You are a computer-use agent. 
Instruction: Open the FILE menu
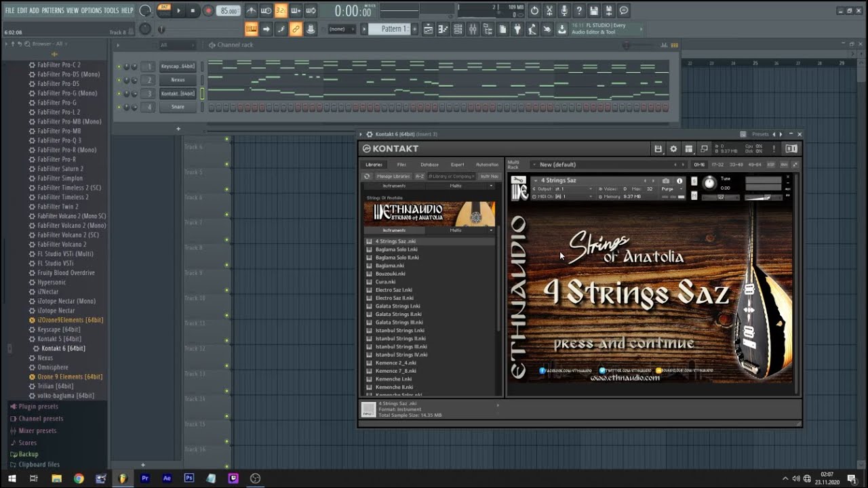9,11
